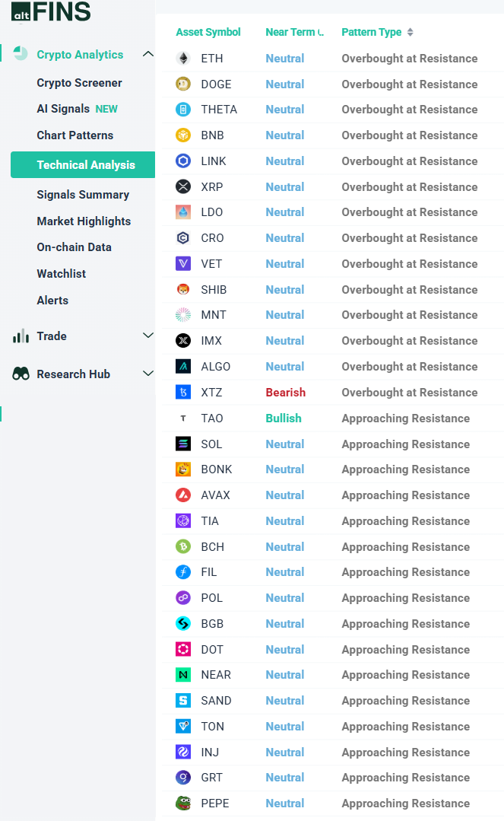Click the THETA coin icon

click(183, 110)
